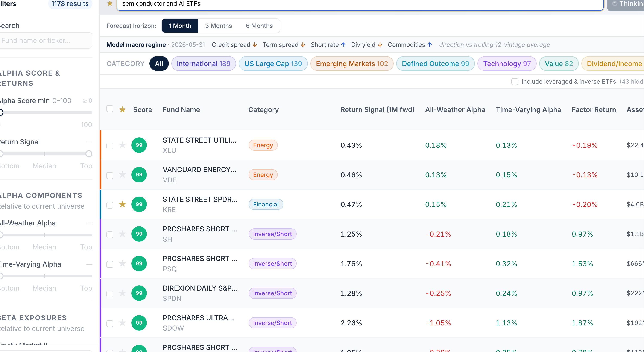The width and height of the screenshot is (644, 352).
Task: Click the Financial tag on KRE row
Action: [x=266, y=204]
